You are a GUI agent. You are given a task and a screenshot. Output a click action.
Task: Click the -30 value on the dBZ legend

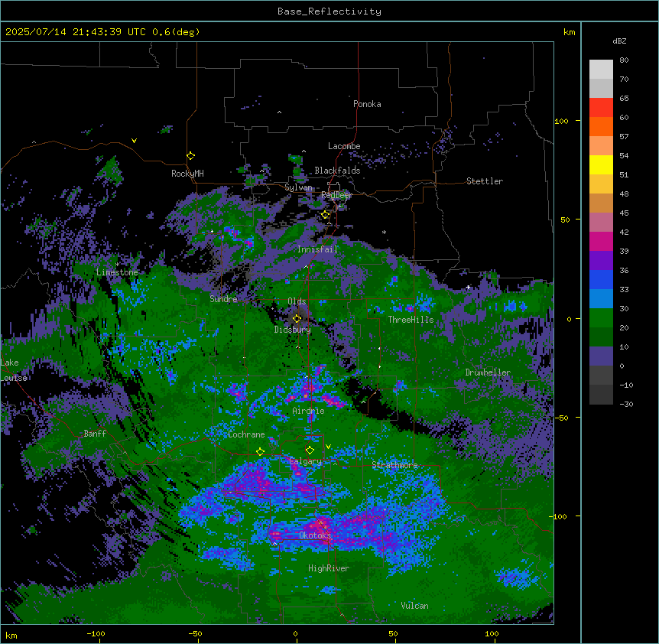point(626,404)
